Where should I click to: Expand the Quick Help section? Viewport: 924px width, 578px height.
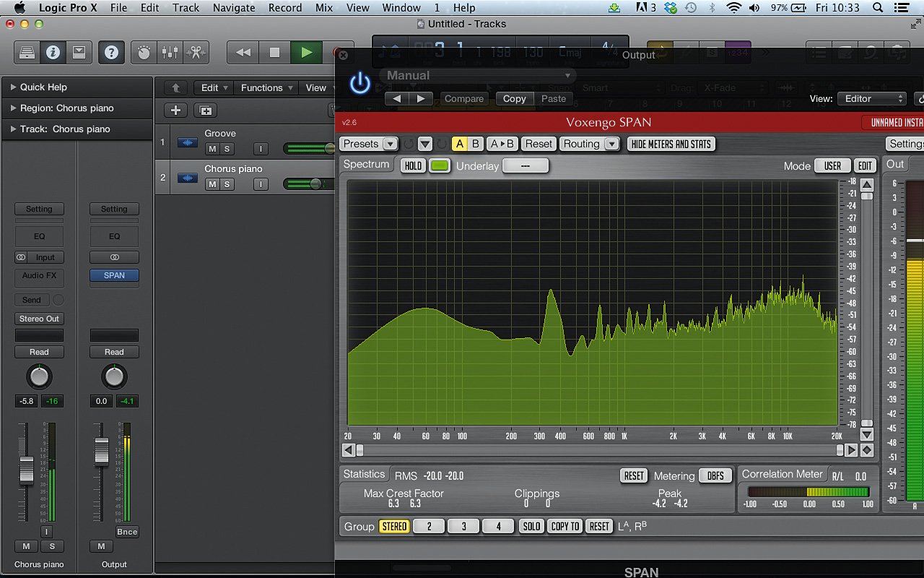click(x=13, y=87)
